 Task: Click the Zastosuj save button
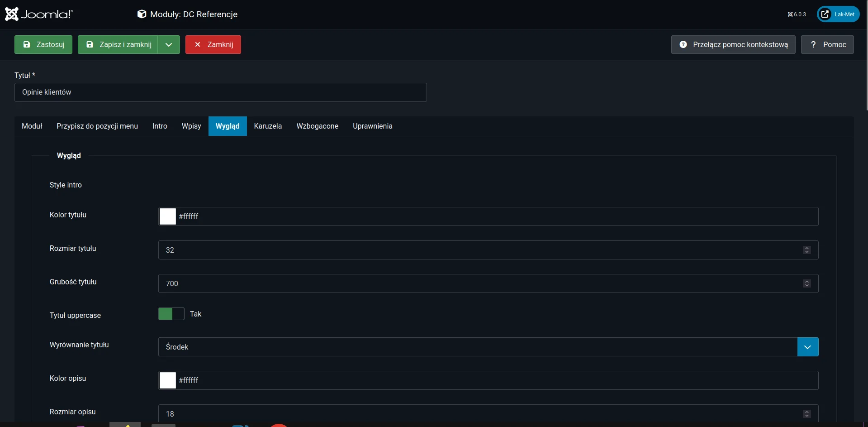(43, 44)
